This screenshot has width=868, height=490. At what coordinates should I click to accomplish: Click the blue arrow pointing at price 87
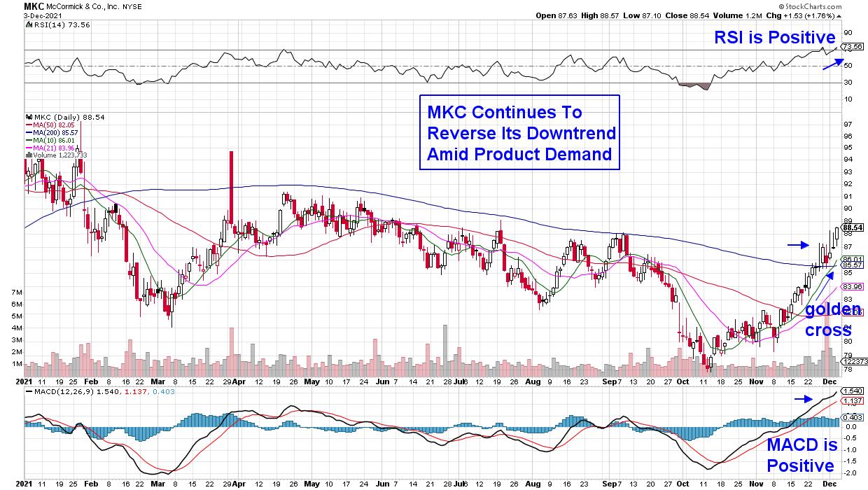point(797,245)
